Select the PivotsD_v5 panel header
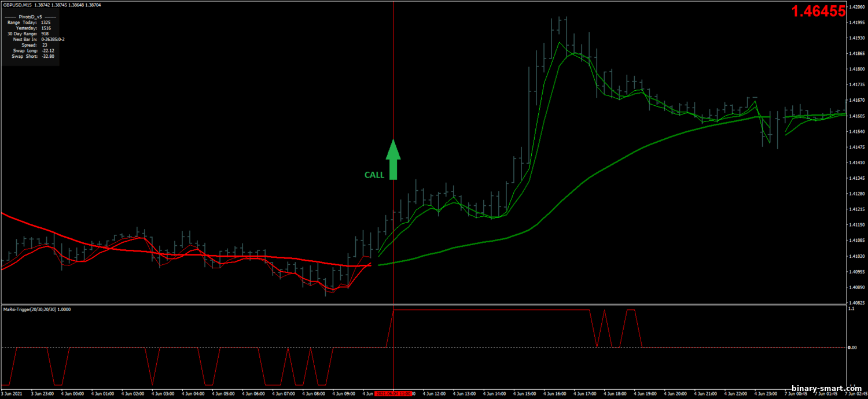Viewport: 868px width, 399px height. click(x=30, y=17)
